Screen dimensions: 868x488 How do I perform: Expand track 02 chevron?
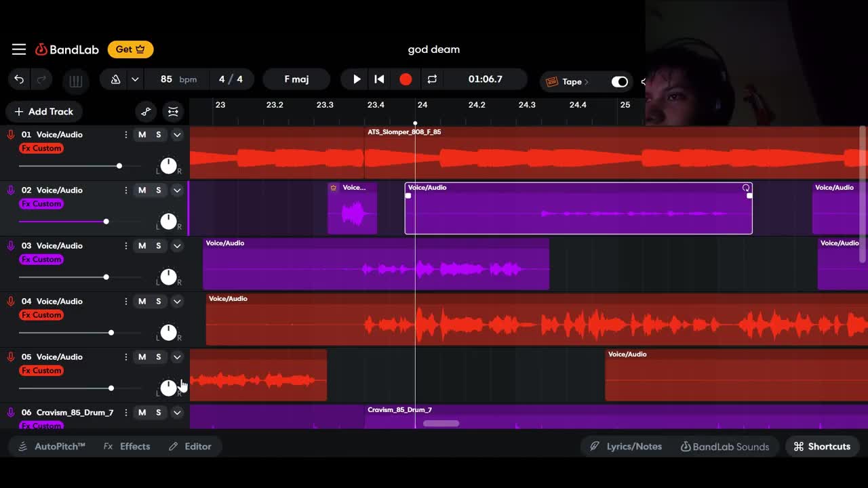point(177,190)
